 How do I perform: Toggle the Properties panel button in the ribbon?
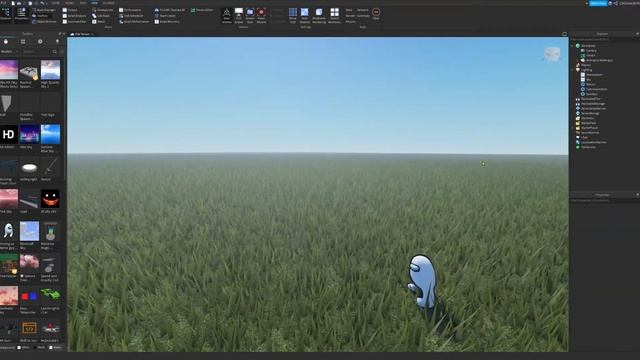point(21,14)
